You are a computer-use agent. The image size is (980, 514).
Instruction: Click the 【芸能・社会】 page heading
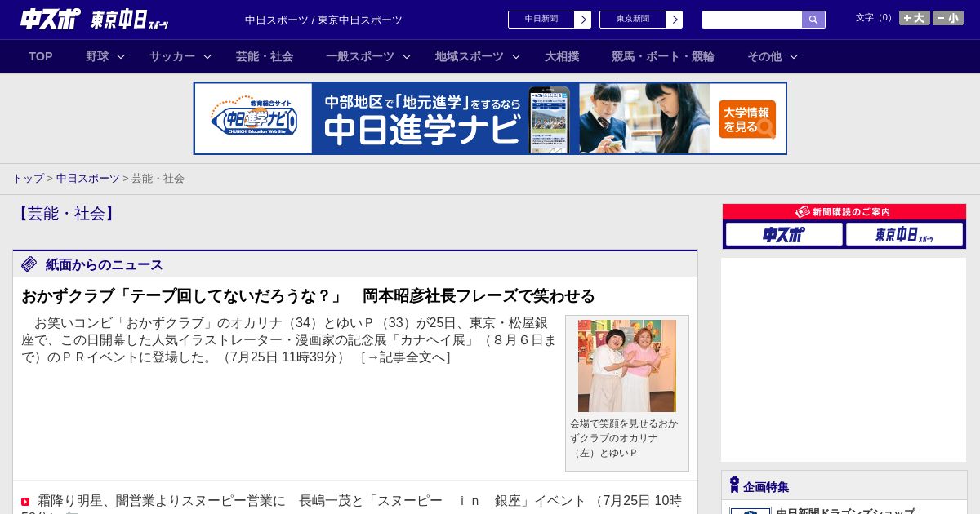66,214
